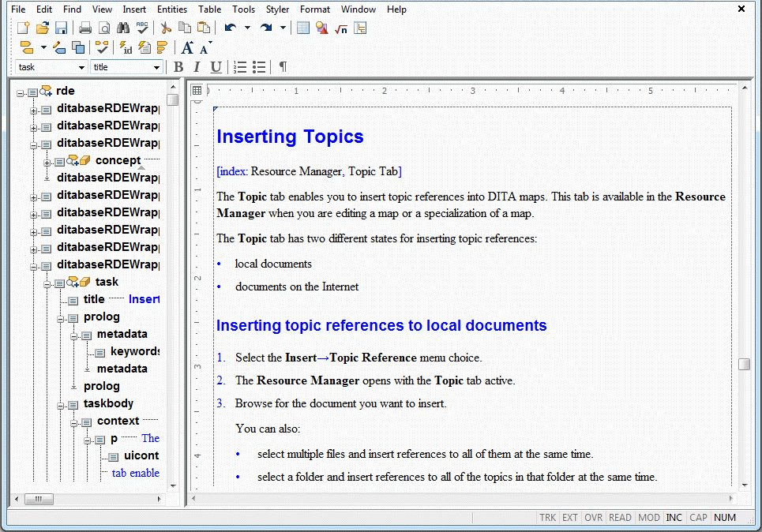Insert an equation with the square-root icon
The width and height of the screenshot is (762, 532).
tap(341, 28)
